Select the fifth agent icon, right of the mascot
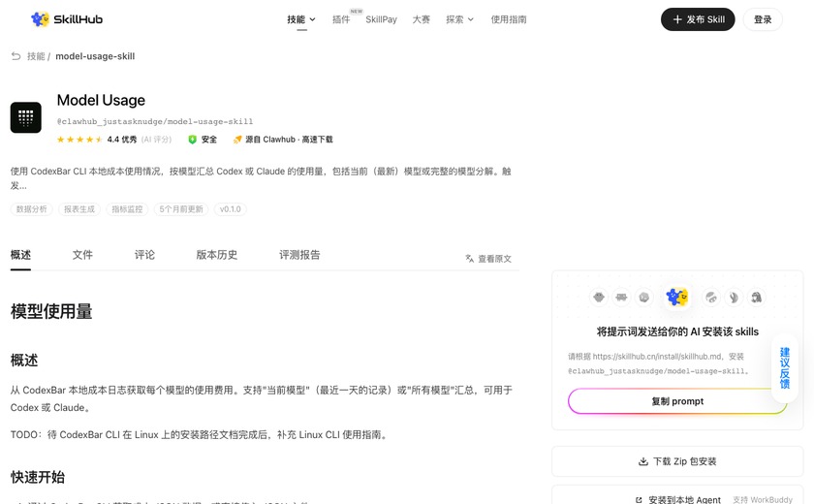The image size is (814, 504). tap(711, 298)
